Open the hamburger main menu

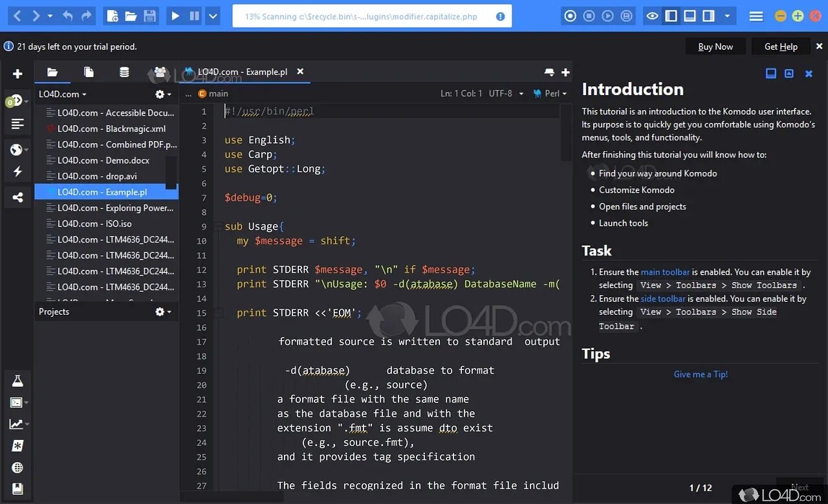(x=756, y=16)
